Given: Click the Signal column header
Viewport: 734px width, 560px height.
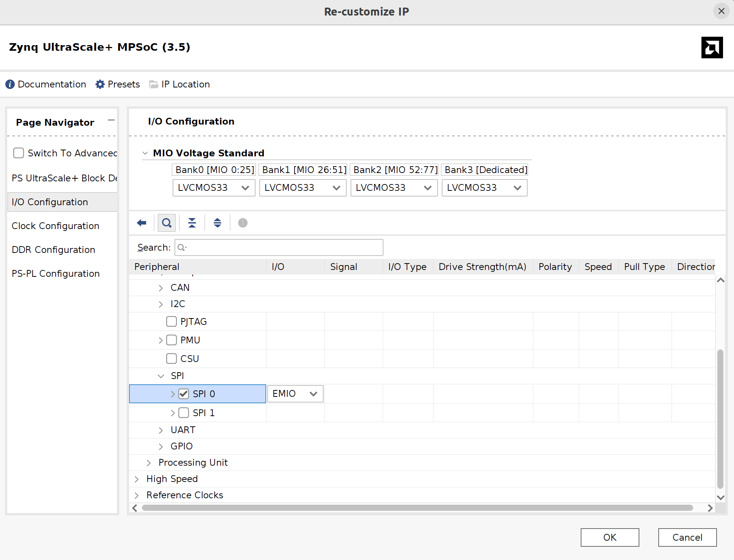Looking at the screenshot, I should [x=354, y=267].
